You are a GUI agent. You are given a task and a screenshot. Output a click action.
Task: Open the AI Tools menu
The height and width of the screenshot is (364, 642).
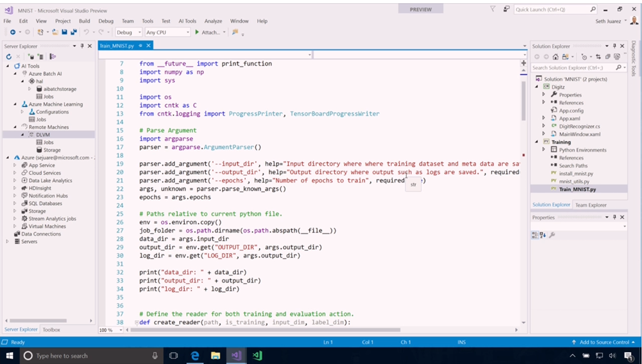(187, 21)
